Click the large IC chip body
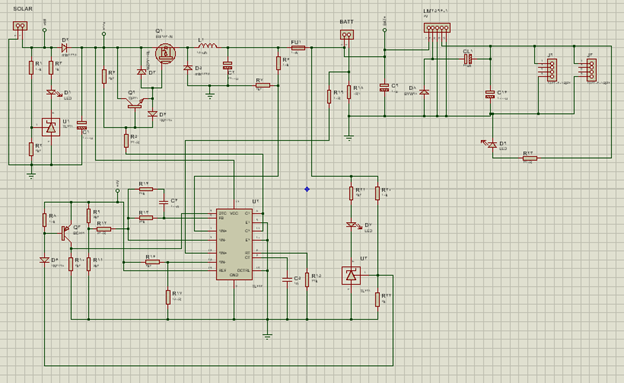The width and height of the screenshot is (624, 383). tap(234, 244)
